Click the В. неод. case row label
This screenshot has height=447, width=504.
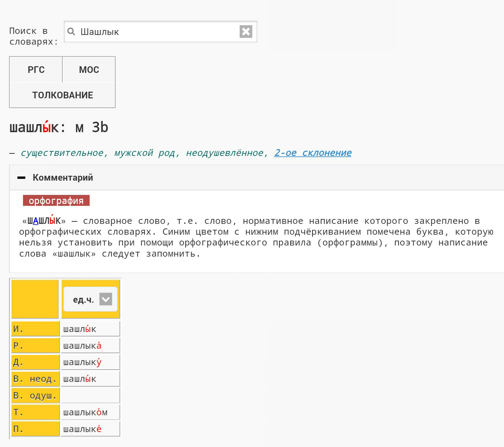pyautogui.click(x=35, y=379)
